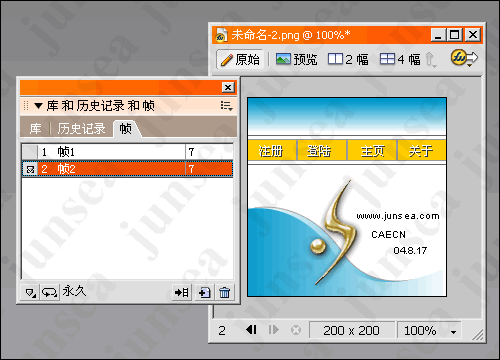Click the onion skin column cell of 帧1
The height and width of the screenshot is (360, 500).
click(x=30, y=152)
